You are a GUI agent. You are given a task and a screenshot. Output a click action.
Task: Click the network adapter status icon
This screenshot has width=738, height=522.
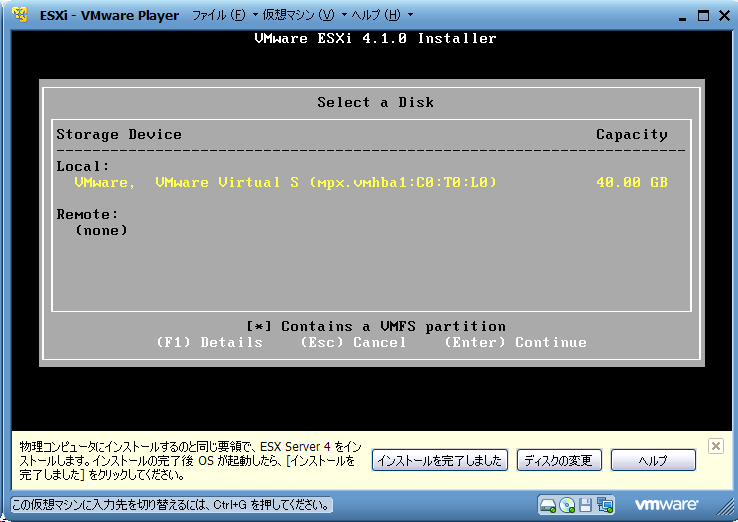(x=605, y=506)
